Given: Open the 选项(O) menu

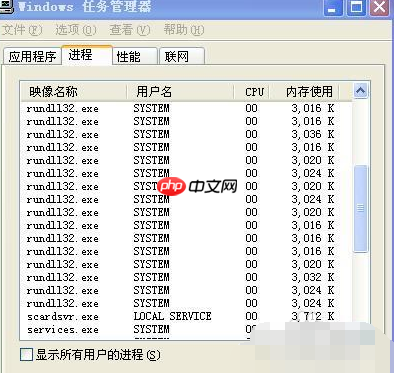Looking at the screenshot, I should (76, 30).
